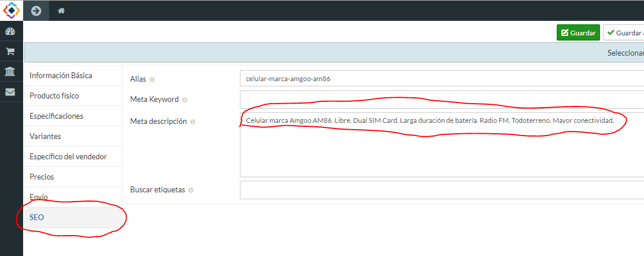Open the shopping cart icon in sidebar

tap(10, 52)
